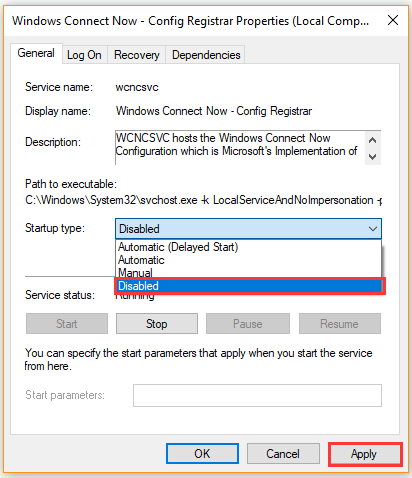Stop the running service
This screenshot has width=412, height=478.
point(157,324)
